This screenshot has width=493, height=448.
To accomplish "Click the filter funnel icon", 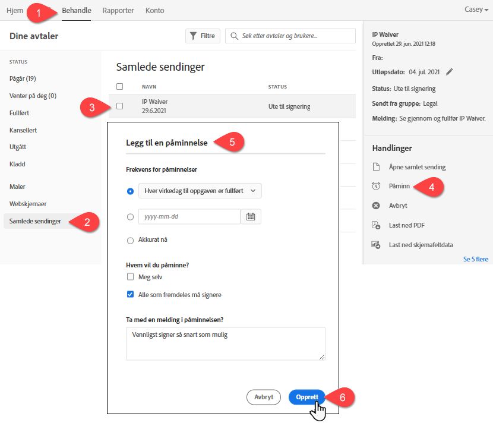I will (x=194, y=36).
